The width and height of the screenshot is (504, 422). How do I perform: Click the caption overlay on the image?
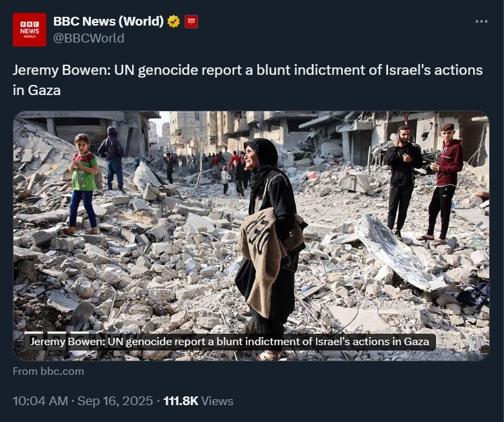click(x=230, y=342)
